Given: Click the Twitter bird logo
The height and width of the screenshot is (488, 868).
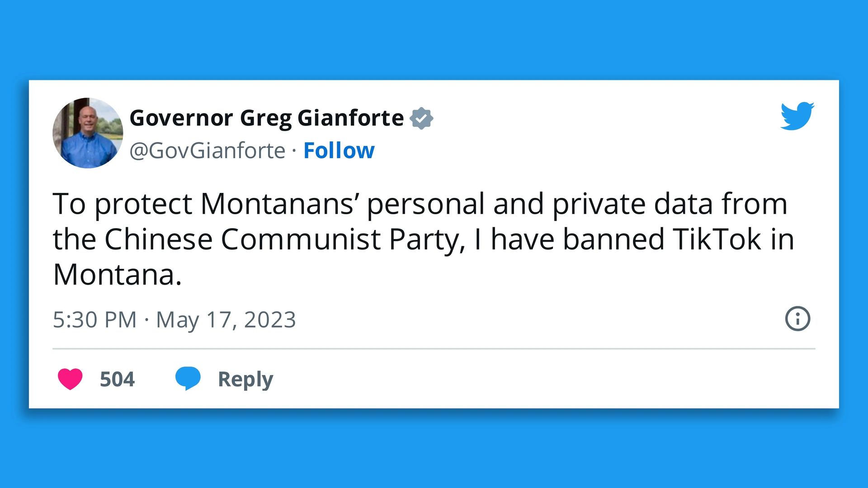Looking at the screenshot, I should click(x=797, y=116).
